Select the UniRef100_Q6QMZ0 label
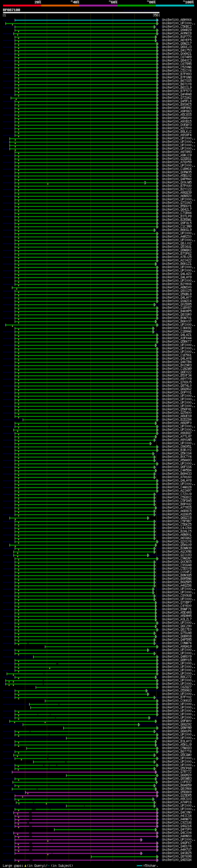 [x=177, y=775]
